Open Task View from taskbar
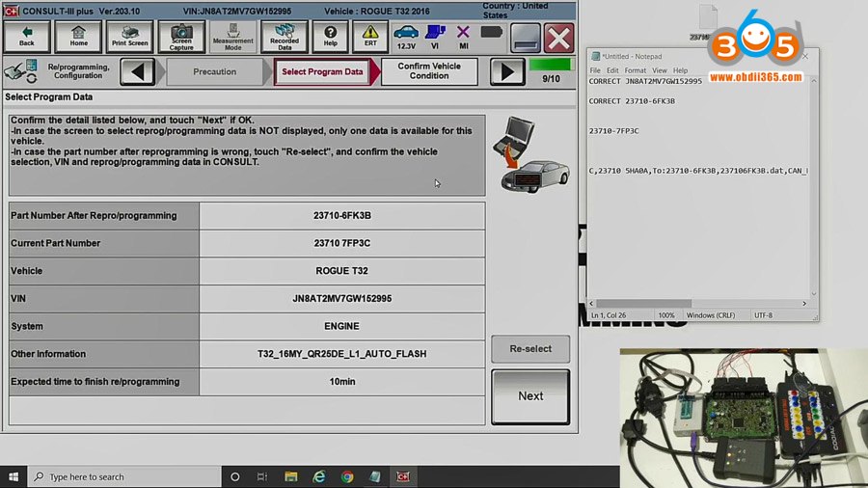Screen dimensions: 868x488 click(x=261, y=476)
